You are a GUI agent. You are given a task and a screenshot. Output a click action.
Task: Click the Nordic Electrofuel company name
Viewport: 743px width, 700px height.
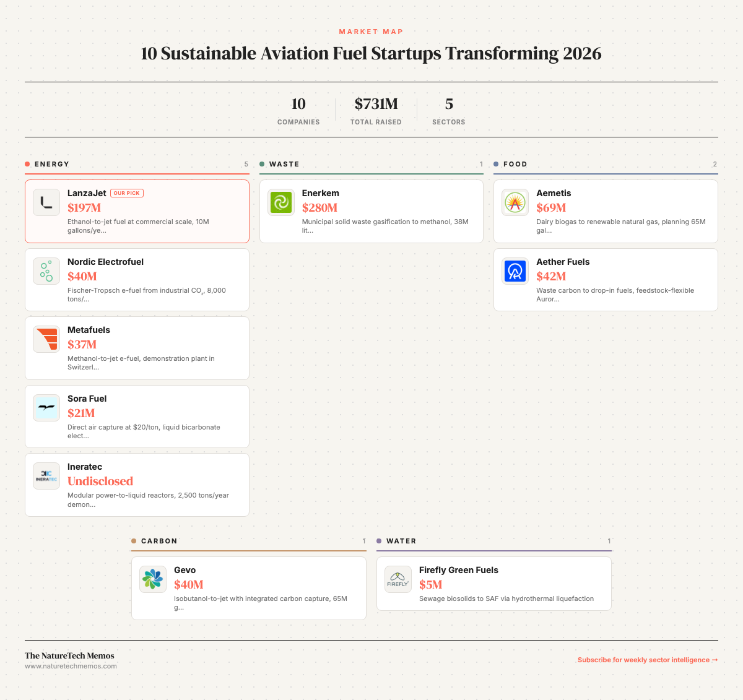click(x=105, y=262)
